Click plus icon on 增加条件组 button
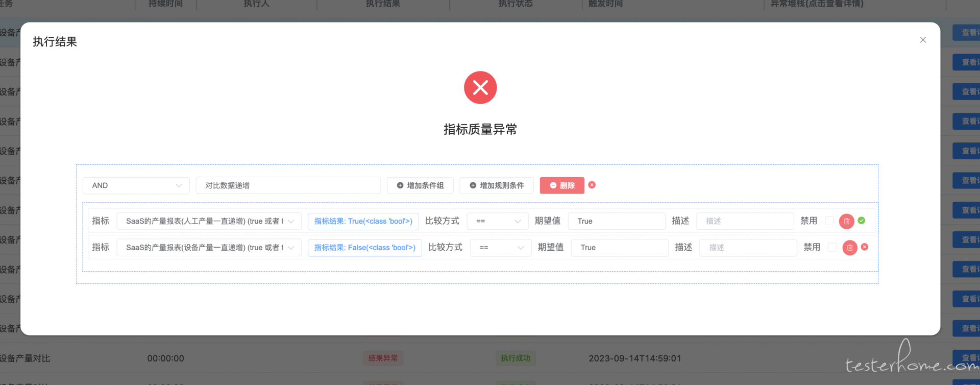The width and height of the screenshot is (980, 385). (x=400, y=185)
